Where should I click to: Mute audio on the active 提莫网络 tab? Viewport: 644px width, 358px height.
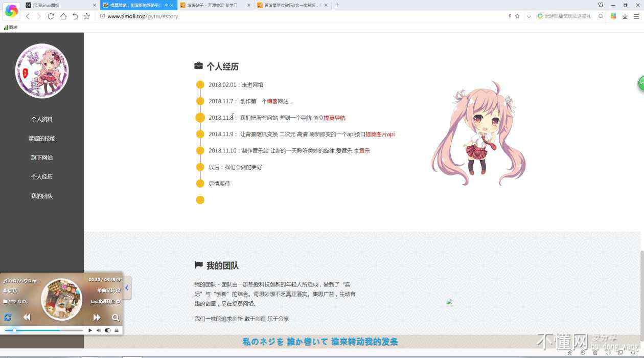tap(166, 5)
